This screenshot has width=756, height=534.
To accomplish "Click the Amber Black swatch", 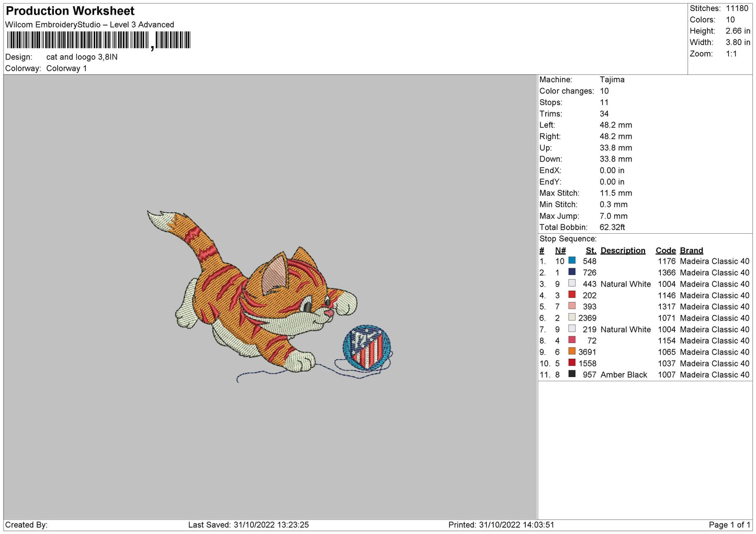I will (x=572, y=374).
